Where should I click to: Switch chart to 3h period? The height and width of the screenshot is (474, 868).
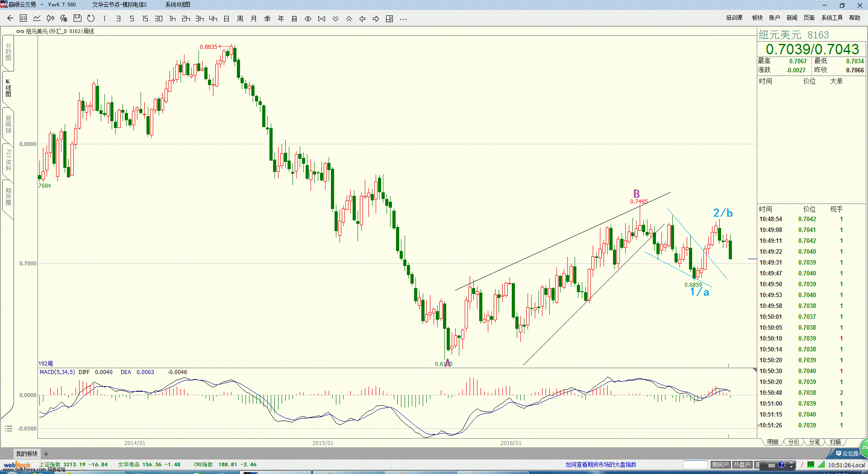pyautogui.click(x=199, y=19)
